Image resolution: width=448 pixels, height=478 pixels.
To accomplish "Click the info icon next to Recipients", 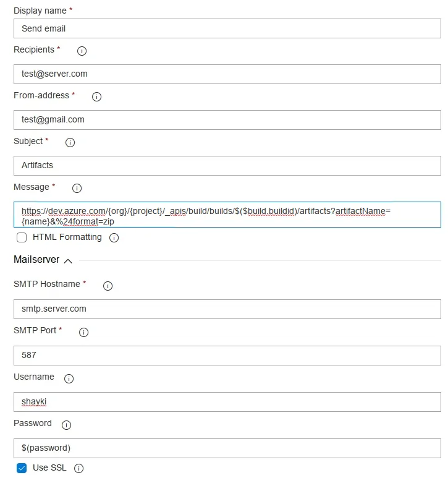I will (x=82, y=51).
